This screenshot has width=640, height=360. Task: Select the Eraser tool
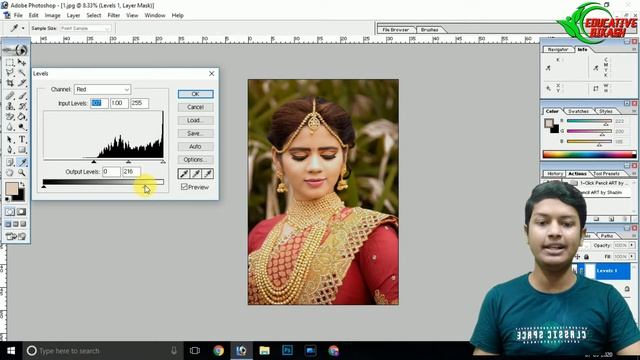point(10,117)
